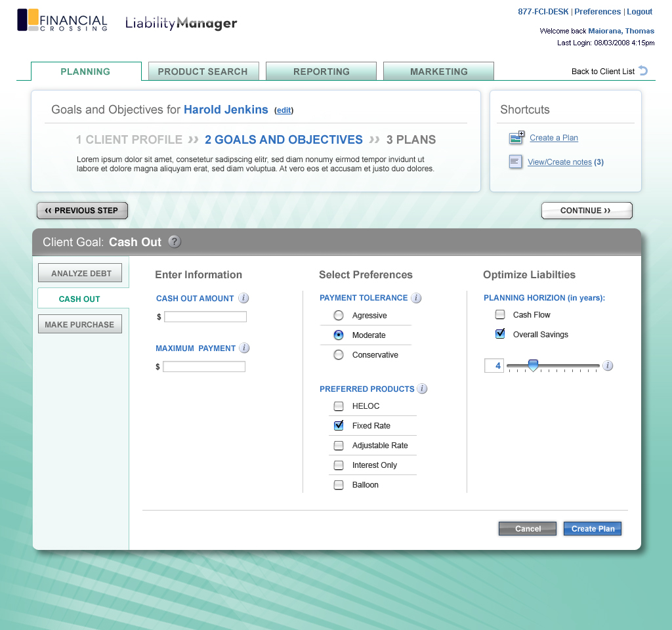Click the Back to Client List arrow icon
Viewport: 672px width, 630px height.
(643, 71)
